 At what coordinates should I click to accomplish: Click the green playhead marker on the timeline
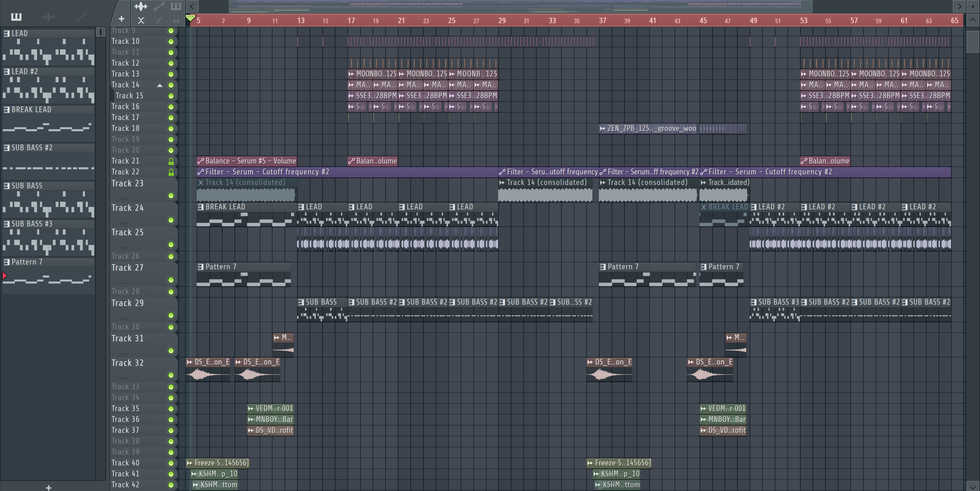click(x=190, y=18)
